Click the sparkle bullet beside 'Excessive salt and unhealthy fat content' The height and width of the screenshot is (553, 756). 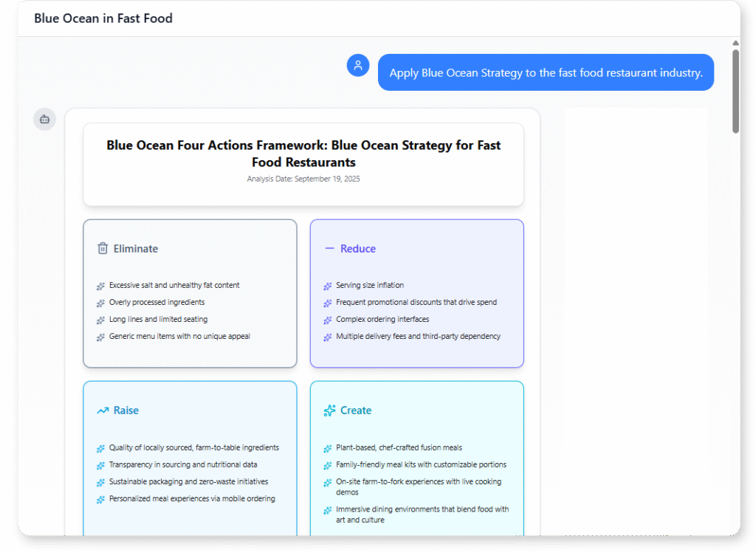99,286
